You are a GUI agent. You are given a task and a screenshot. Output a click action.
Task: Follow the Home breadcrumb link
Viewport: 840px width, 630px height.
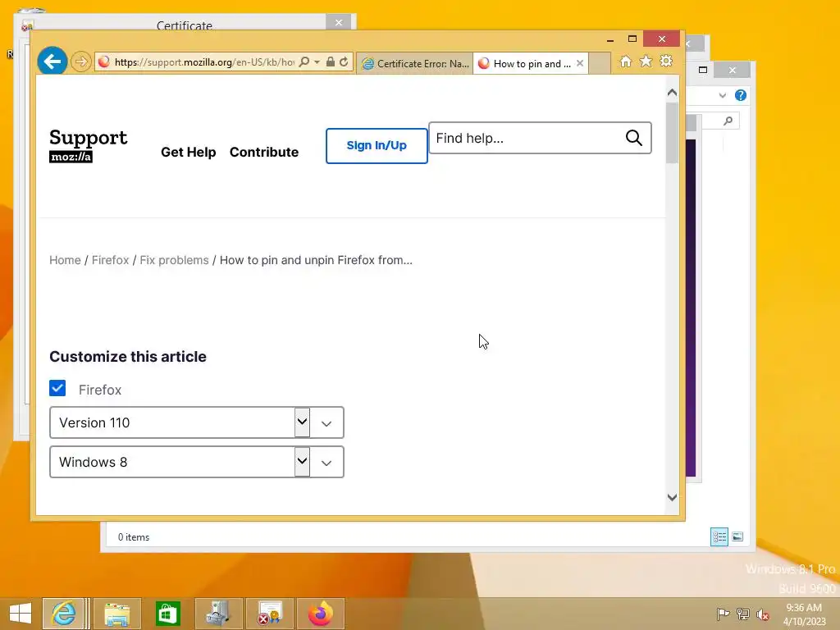tap(65, 260)
